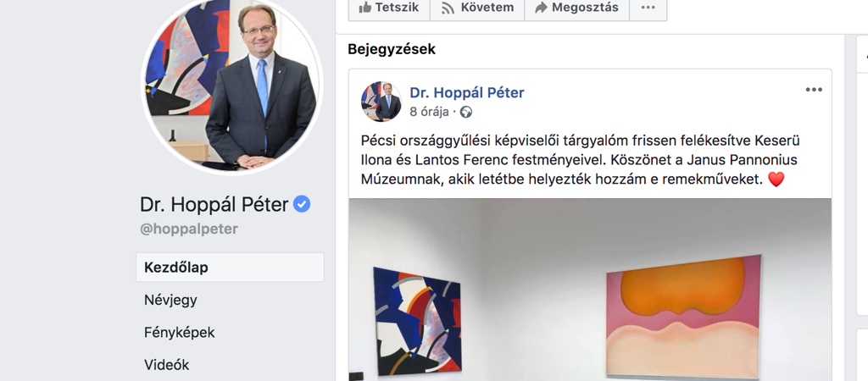Screen dimensions: 868x381
Task: Open Dr. Hoppál Péter post author link
Action: click(x=467, y=93)
